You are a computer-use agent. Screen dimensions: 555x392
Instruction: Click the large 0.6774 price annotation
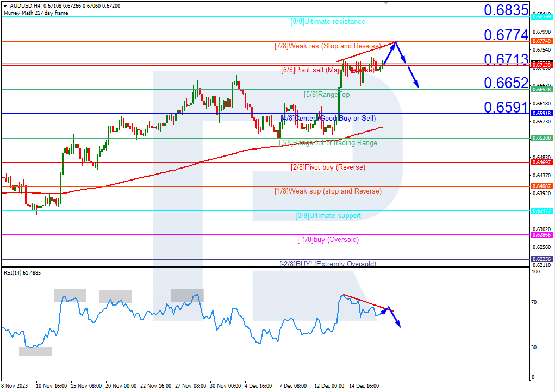pos(506,35)
